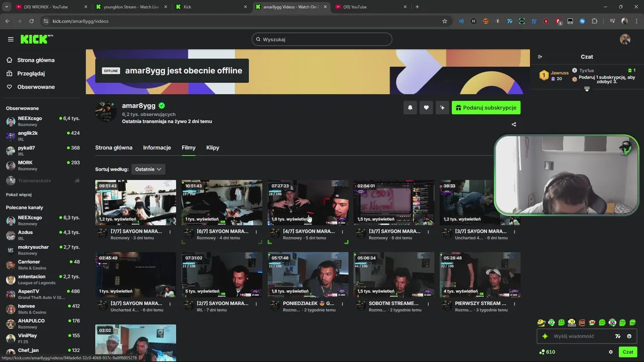
Task: Open Shazam extension icon
Action: click(582, 21)
